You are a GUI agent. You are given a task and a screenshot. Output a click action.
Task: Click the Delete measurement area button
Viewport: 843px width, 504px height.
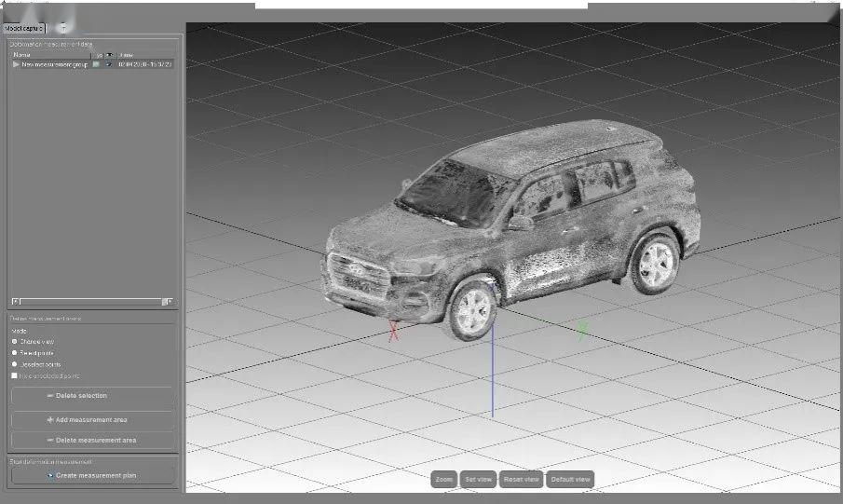click(92, 440)
